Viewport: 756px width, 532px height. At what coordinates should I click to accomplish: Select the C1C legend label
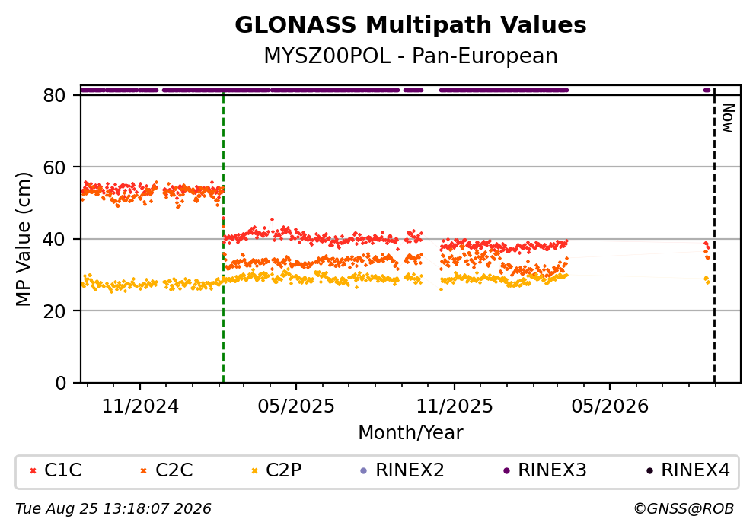pyautogui.click(x=63, y=470)
